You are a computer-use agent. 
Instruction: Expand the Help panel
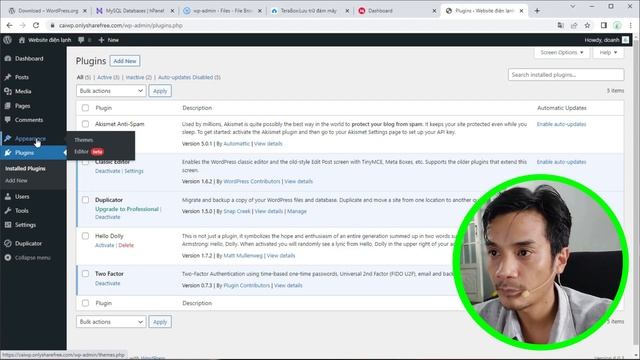pyautogui.click(x=608, y=53)
